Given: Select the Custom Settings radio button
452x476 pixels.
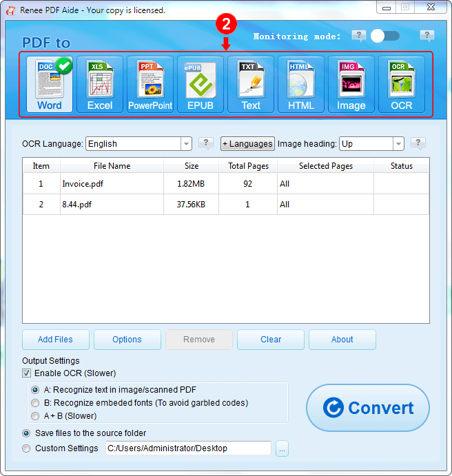Looking at the screenshot, I should (x=27, y=448).
